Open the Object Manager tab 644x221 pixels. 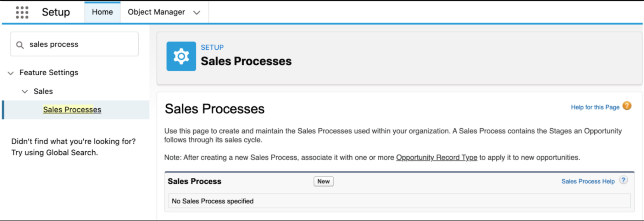156,12
